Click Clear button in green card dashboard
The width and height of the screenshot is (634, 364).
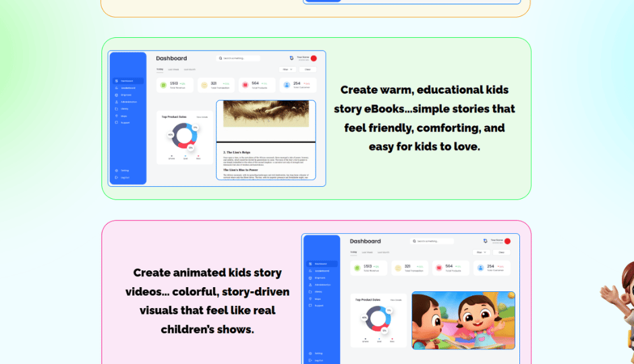308,69
